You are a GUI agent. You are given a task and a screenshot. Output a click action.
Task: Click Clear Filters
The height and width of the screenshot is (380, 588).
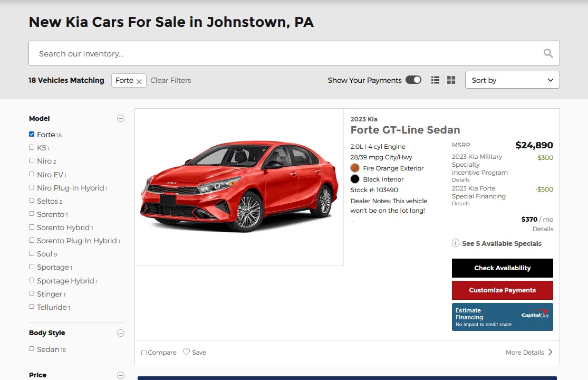click(x=170, y=80)
